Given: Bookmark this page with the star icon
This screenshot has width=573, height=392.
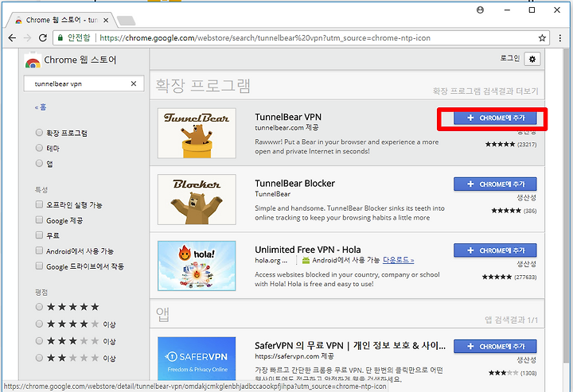Looking at the screenshot, I should tap(542, 38).
